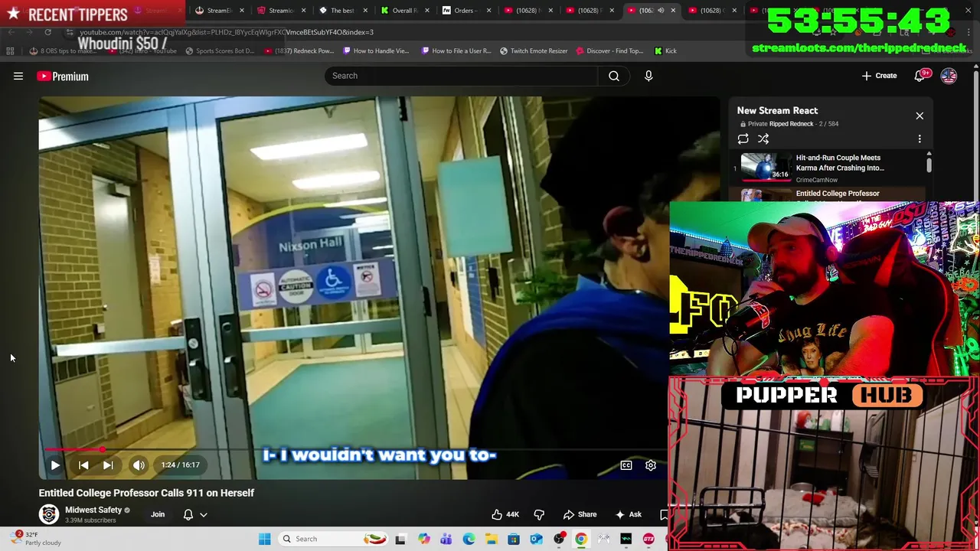Click the Create button

point(879,76)
